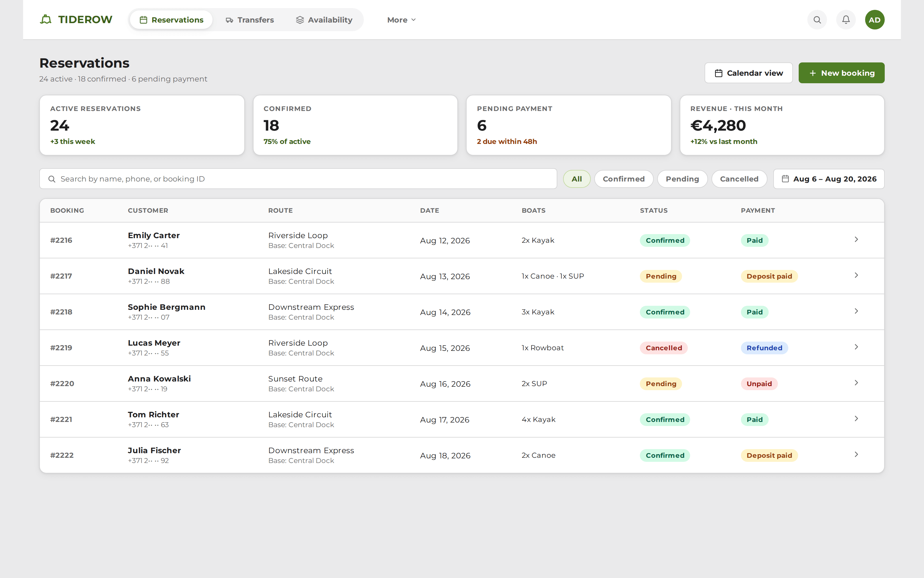
Task: Click the Status column header
Action: [x=654, y=211]
